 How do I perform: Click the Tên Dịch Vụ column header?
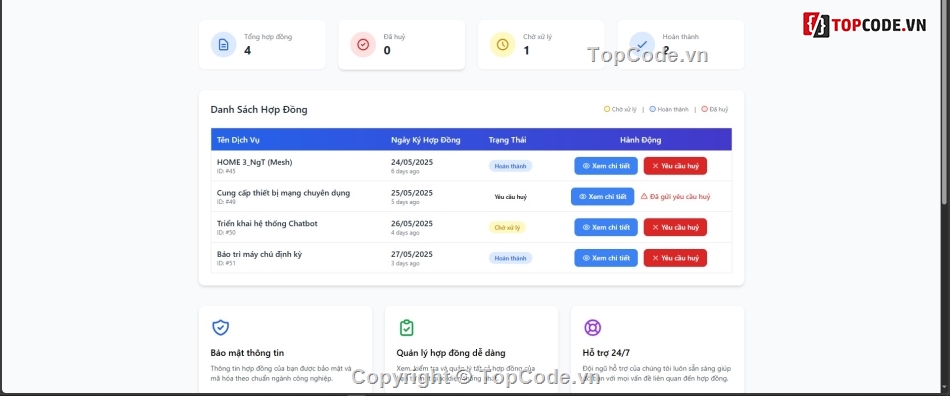[238, 140]
